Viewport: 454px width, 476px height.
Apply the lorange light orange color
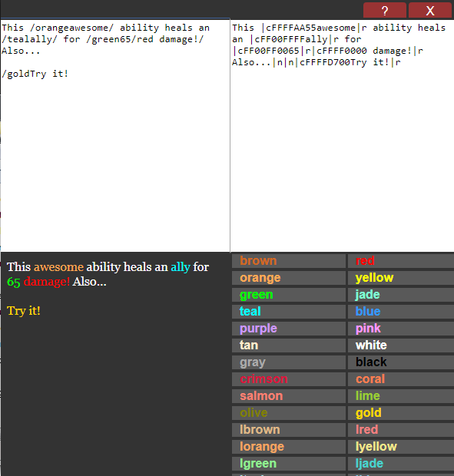pyautogui.click(x=289, y=447)
